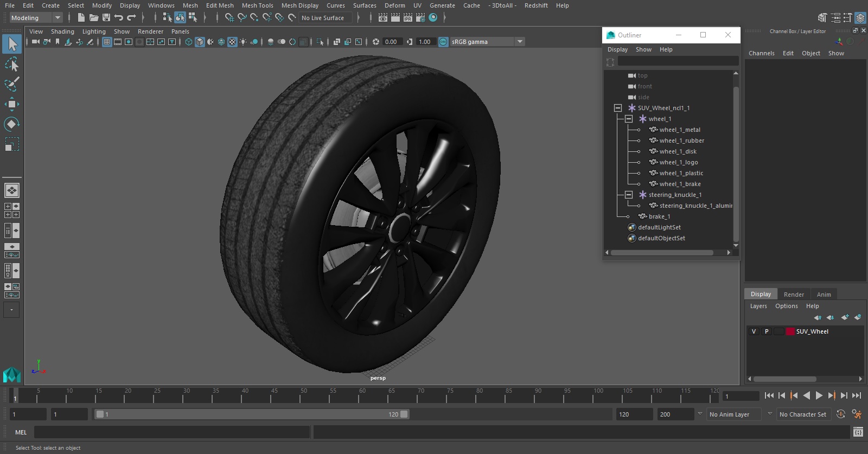The image size is (868, 454).
Task: Click the time range slider bar
Action: pos(252,414)
